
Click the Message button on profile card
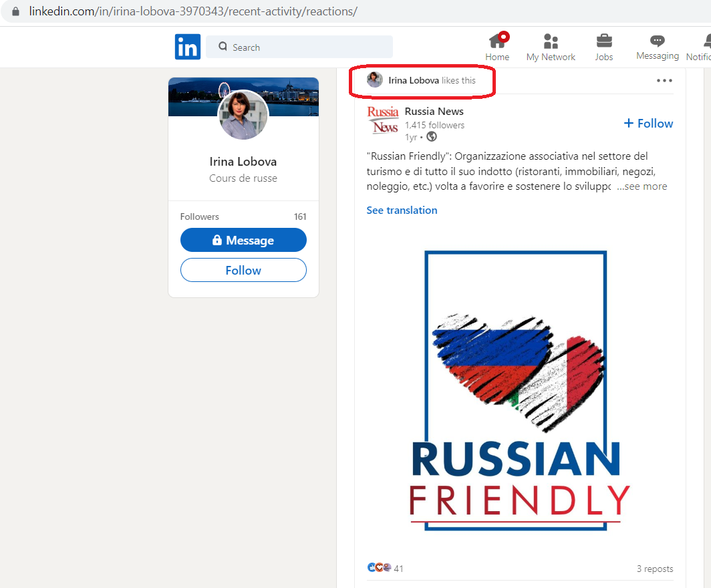(x=243, y=240)
